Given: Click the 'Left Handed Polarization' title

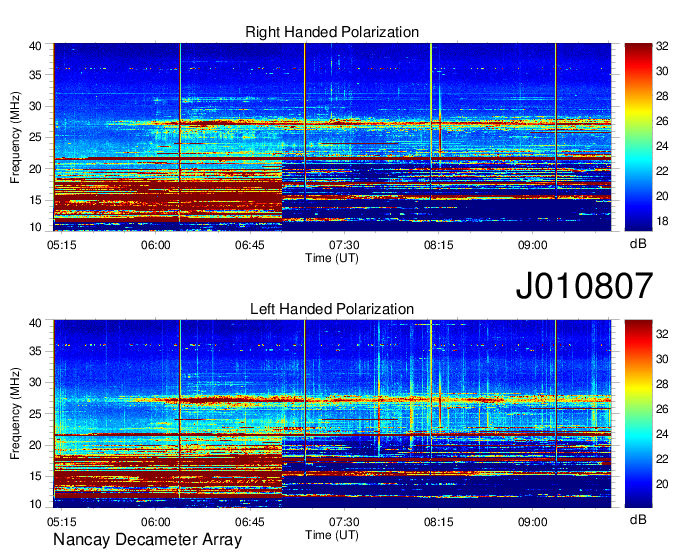Looking at the screenshot, I should pyautogui.click(x=332, y=309).
